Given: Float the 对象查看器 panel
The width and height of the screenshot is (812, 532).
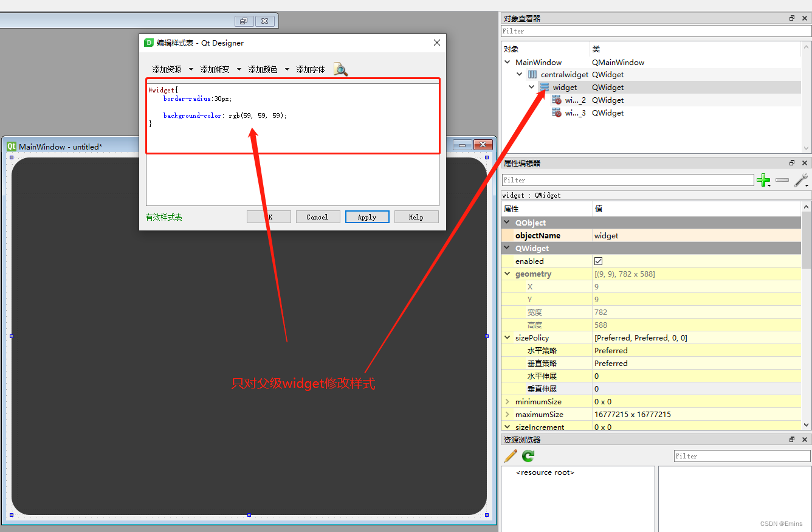Looking at the screenshot, I should [x=792, y=18].
